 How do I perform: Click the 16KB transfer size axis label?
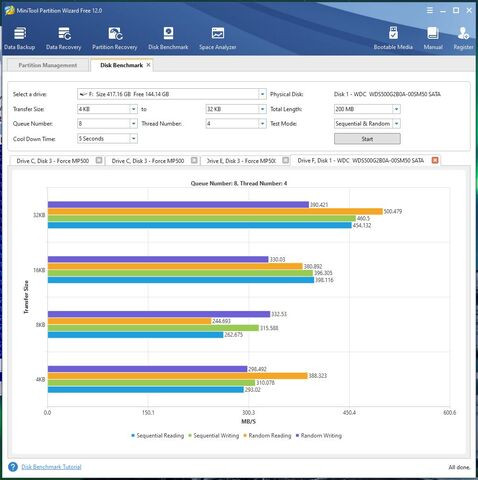[x=39, y=270]
